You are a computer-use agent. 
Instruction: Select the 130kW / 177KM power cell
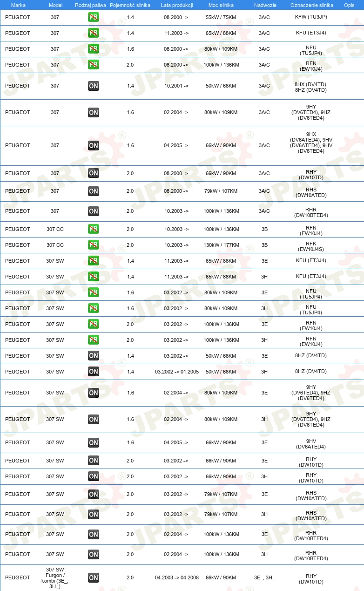tap(221, 245)
